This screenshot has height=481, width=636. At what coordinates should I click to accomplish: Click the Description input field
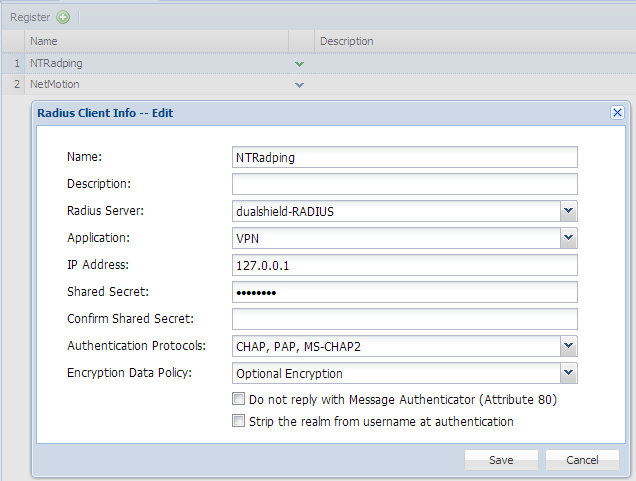405,184
